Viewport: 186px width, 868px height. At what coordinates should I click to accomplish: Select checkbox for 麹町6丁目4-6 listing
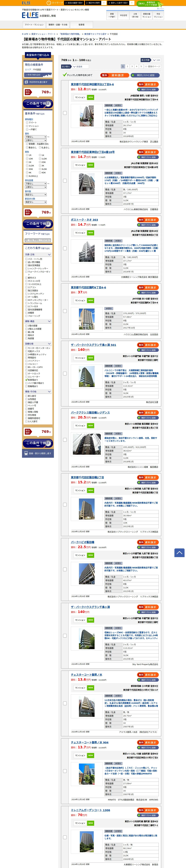65,311
